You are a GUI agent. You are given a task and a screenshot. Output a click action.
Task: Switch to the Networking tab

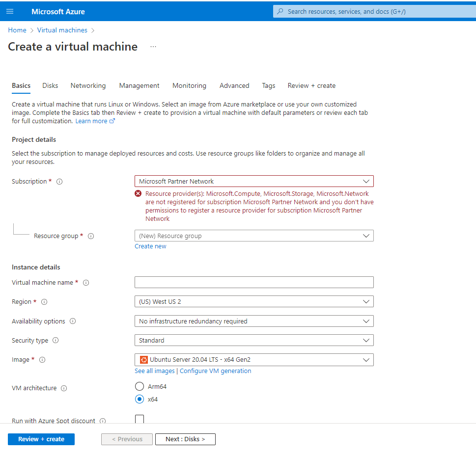[88, 86]
